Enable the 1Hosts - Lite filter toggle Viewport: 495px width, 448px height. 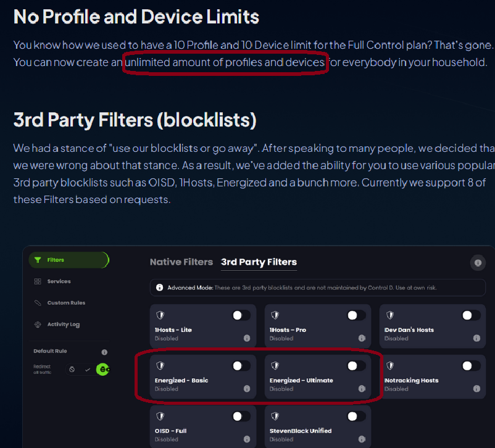[241, 315]
